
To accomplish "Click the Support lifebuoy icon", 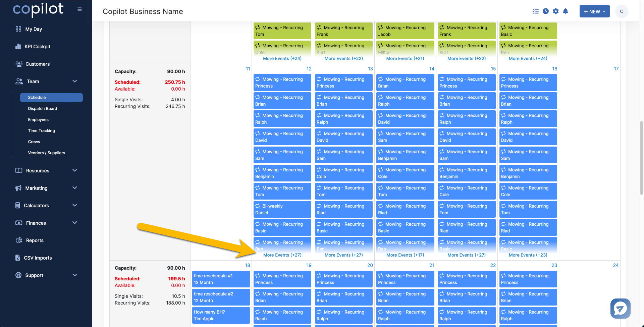I will (18, 275).
